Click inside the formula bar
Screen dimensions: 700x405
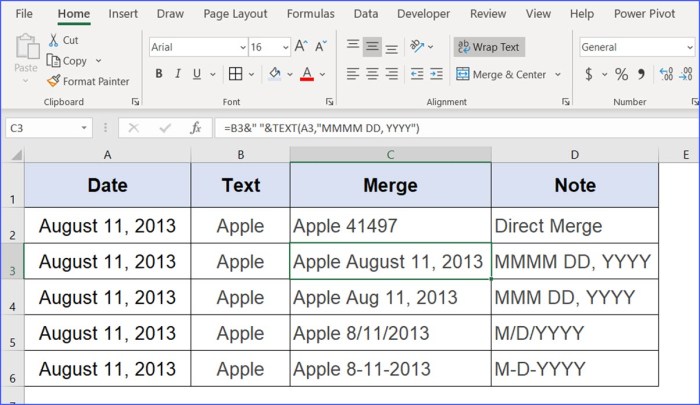457,128
